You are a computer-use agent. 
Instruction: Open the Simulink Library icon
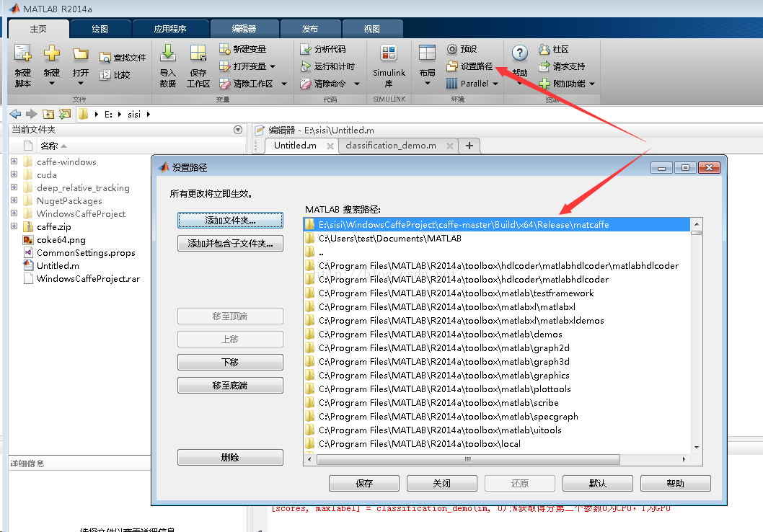pyautogui.click(x=389, y=53)
